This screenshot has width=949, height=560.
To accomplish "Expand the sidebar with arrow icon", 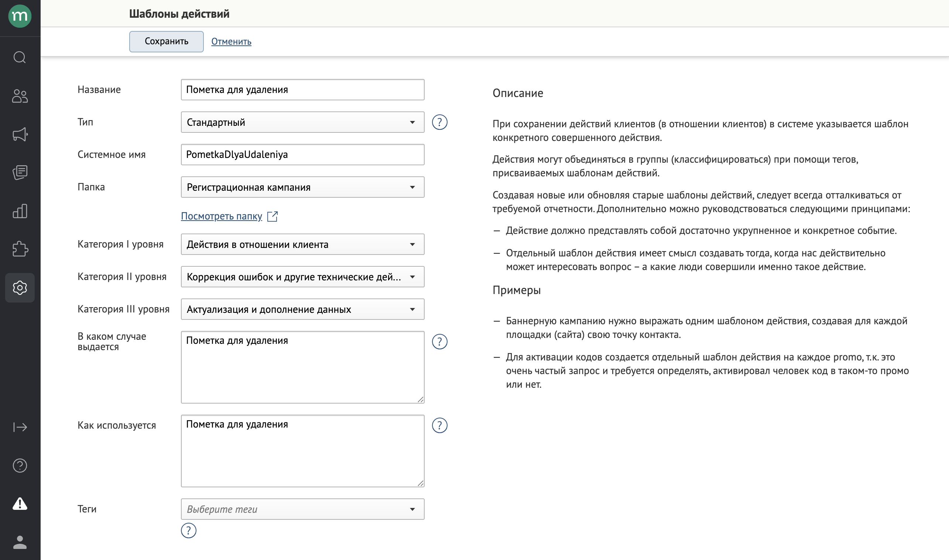I will (x=20, y=427).
